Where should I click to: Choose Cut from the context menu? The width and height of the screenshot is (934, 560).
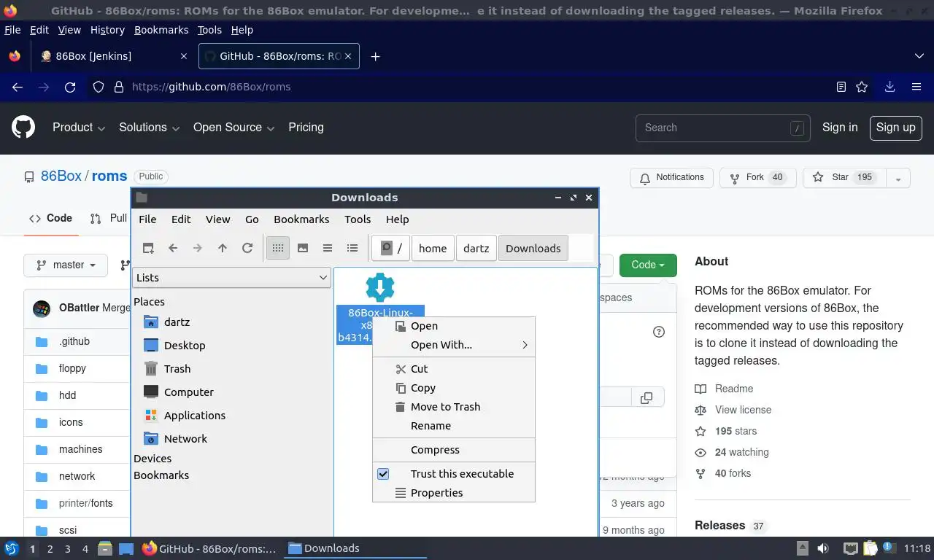pyautogui.click(x=454, y=368)
